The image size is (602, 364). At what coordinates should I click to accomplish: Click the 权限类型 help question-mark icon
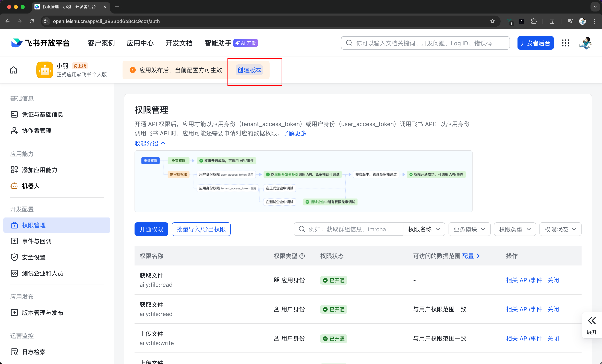tap(302, 256)
